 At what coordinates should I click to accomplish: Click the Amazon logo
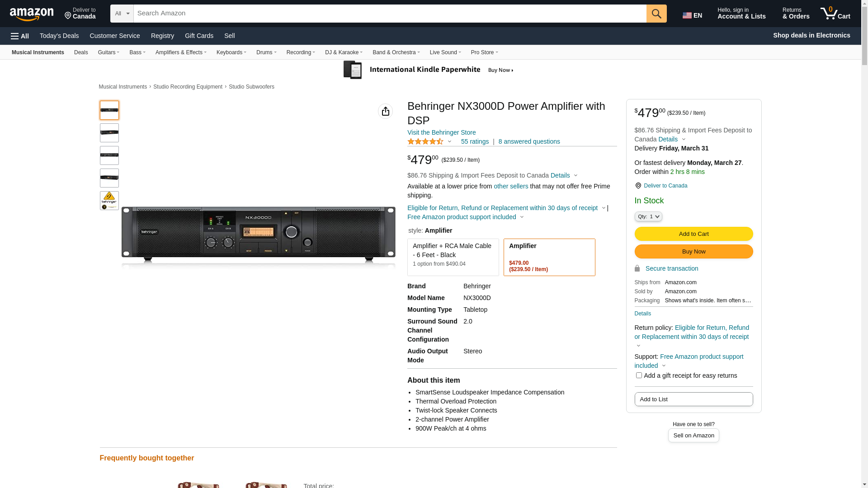pos(32,14)
